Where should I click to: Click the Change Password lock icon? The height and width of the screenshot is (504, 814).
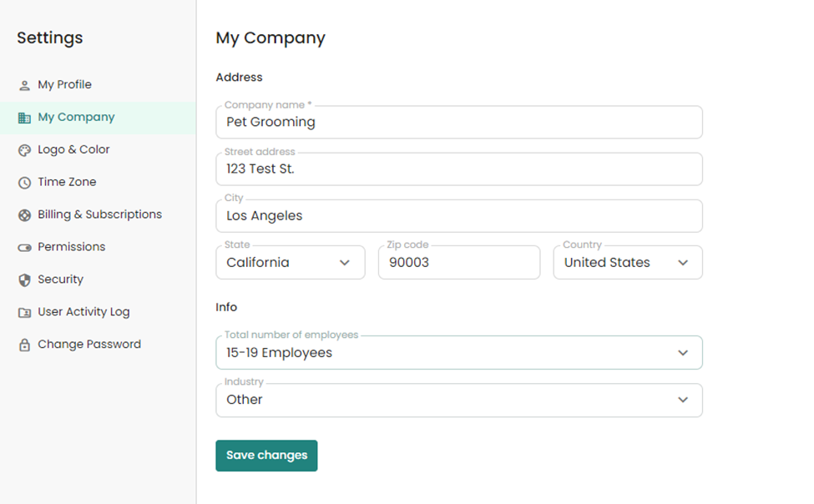click(x=24, y=345)
